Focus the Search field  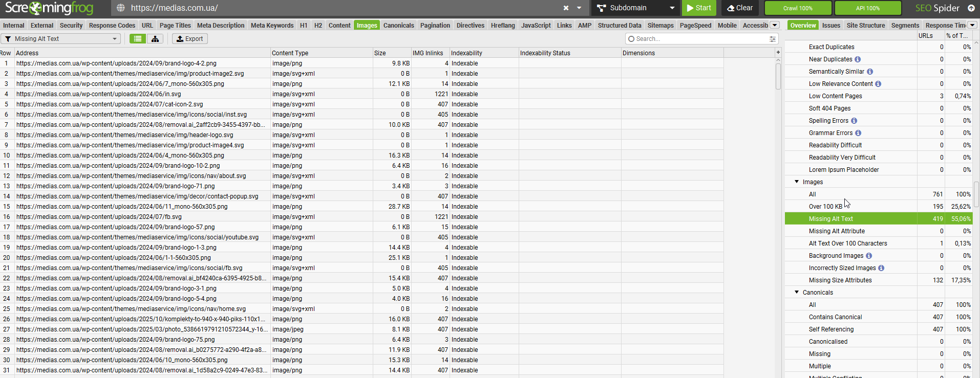(696, 39)
